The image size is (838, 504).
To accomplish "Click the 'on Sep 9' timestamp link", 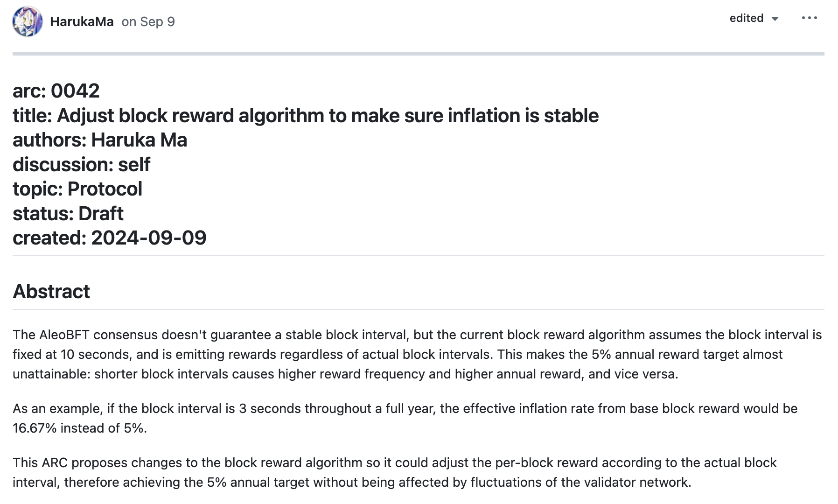I will point(148,21).
